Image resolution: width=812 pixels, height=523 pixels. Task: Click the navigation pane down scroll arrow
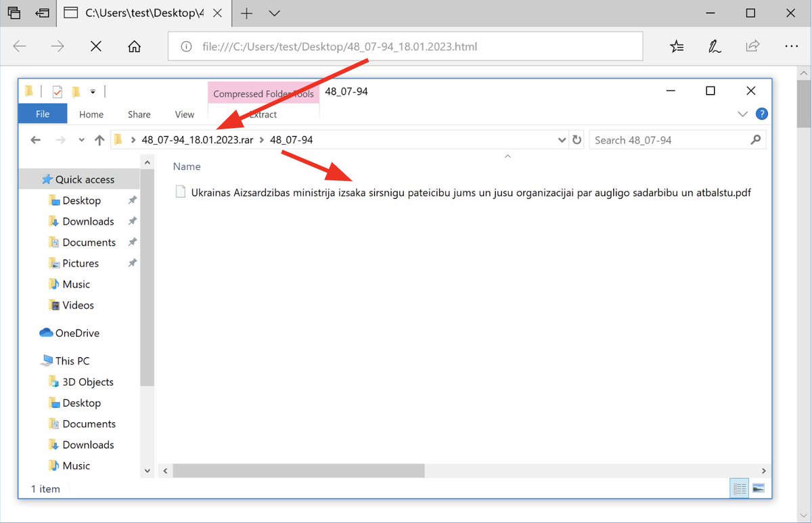pyautogui.click(x=148, y=470)
